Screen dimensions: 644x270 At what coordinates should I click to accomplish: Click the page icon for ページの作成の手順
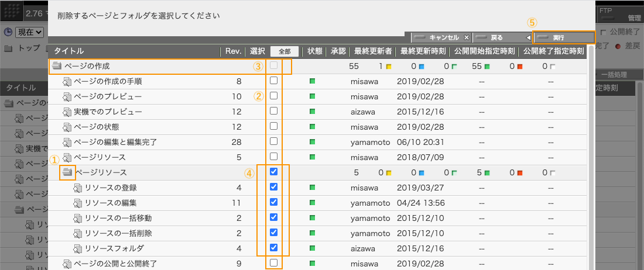[67, 82]
